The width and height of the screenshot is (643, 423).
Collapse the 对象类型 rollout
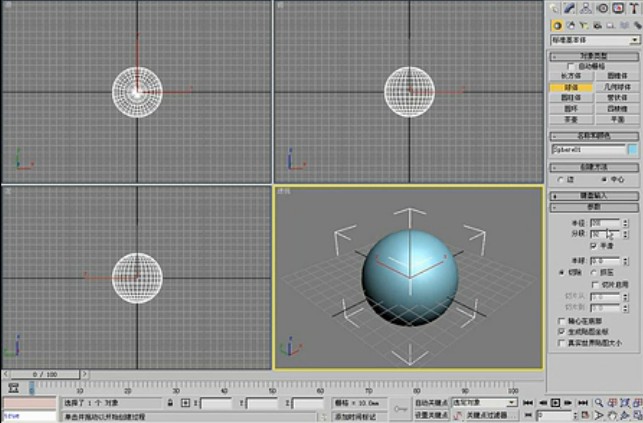[594, 56]
